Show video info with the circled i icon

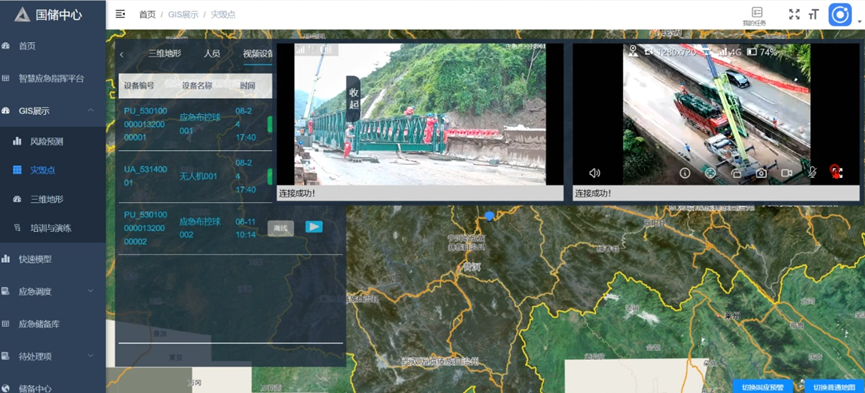coord(685,173)
